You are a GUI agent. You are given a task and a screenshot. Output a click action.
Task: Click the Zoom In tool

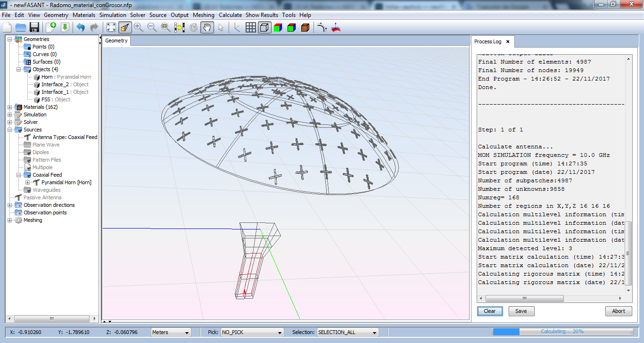(x=139, y=27)
